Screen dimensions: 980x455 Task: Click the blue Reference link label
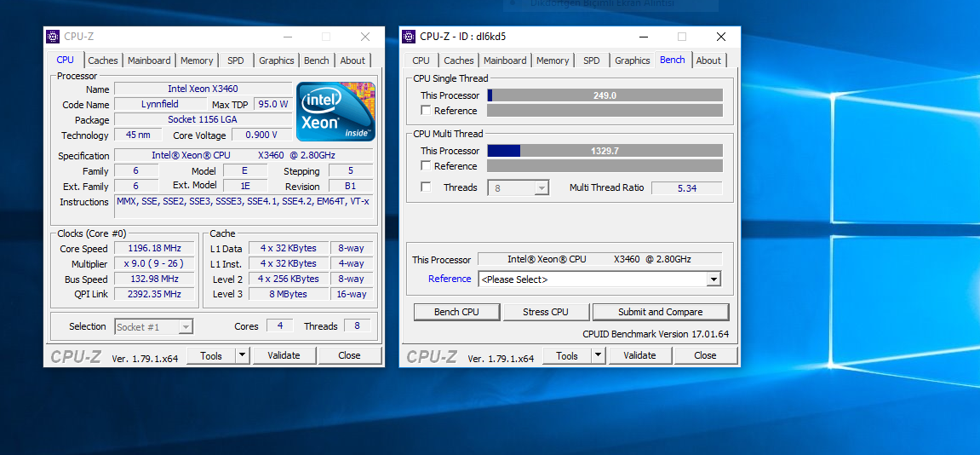click(x=450, y=279)
